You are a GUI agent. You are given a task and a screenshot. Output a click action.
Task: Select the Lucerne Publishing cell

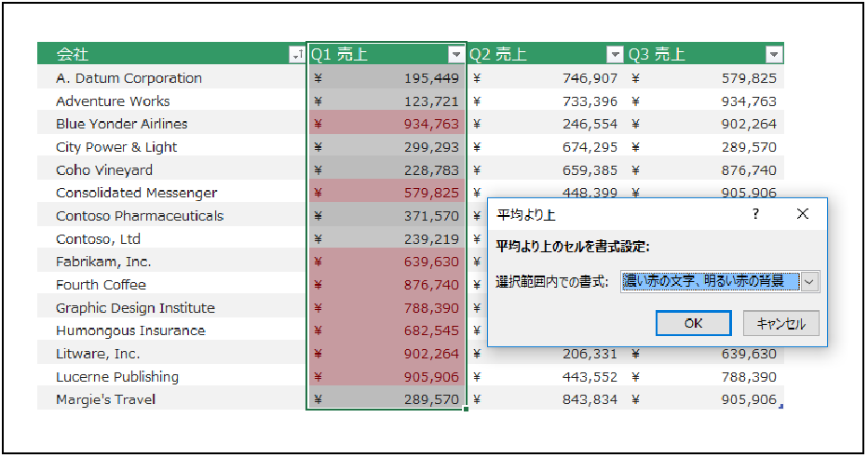pyautogui.click(x=171, y=377)
